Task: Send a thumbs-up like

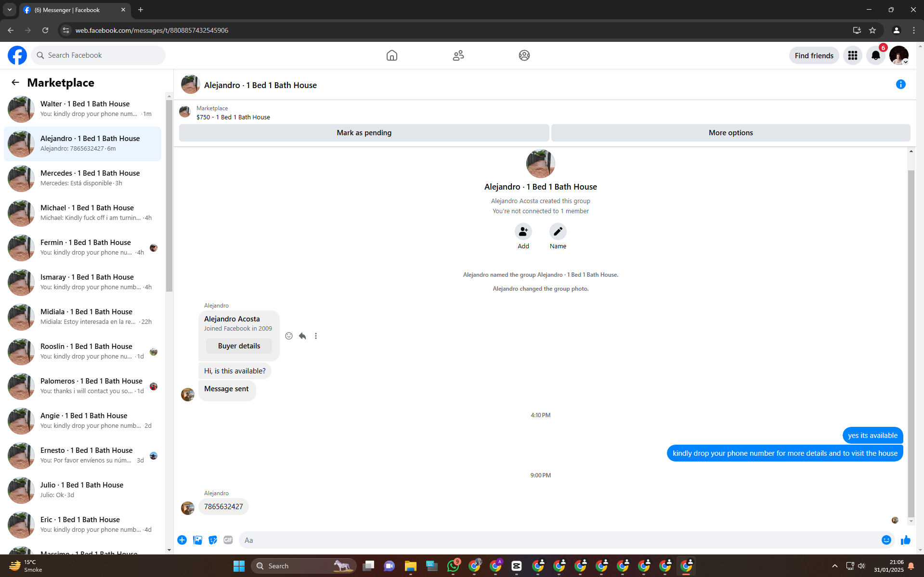Action: click(906, 540)
